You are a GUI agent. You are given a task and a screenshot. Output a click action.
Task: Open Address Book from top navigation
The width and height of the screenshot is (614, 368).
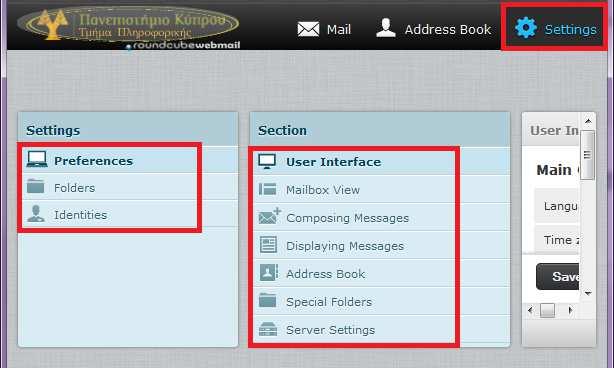[448, 29]
